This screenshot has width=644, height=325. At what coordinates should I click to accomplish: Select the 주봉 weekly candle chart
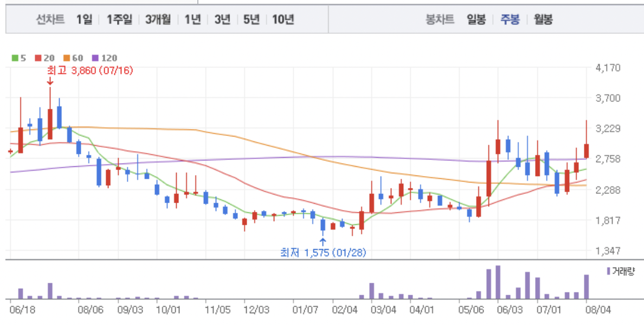coord(510,19)
